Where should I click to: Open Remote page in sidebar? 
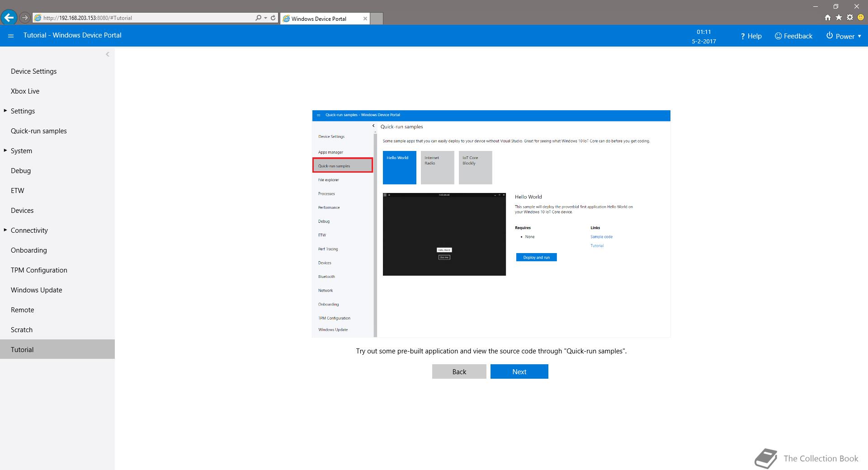pos(57,310)
